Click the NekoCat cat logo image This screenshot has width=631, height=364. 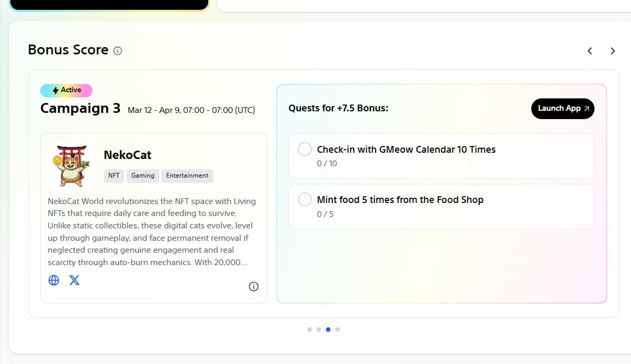click(x=71, y=165)
